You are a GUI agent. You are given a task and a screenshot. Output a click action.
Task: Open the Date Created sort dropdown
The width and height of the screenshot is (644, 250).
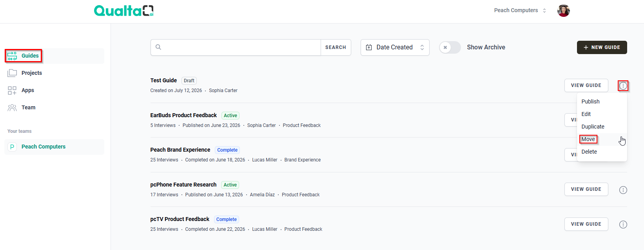(395, 47)
